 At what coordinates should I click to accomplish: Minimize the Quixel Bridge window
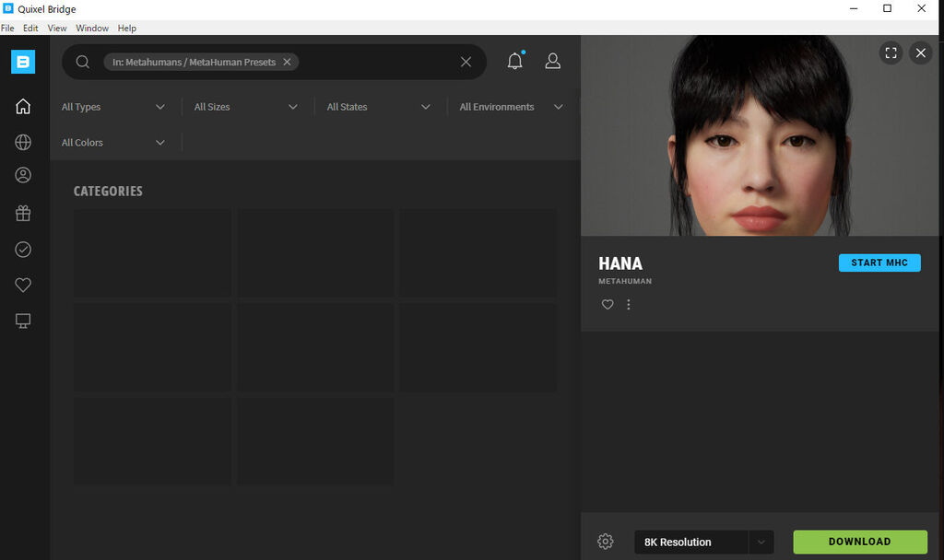pyautogui.click(x=854, y=8)
